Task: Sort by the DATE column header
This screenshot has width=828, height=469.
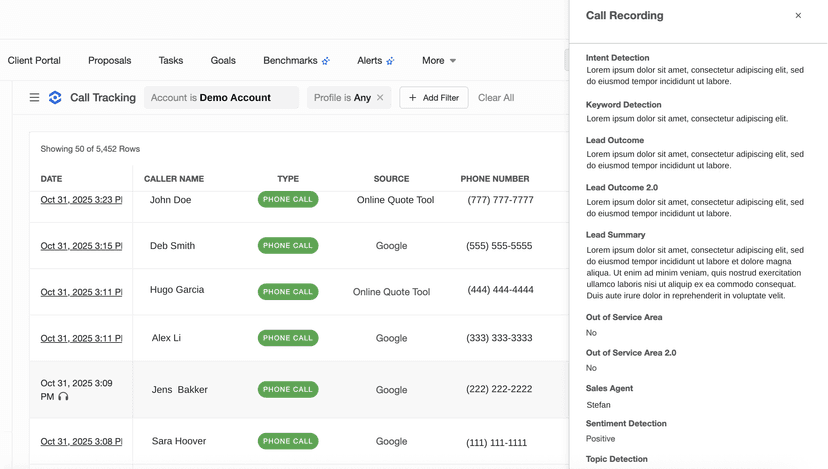Action: pyautogui.click(x=51, y=179)
